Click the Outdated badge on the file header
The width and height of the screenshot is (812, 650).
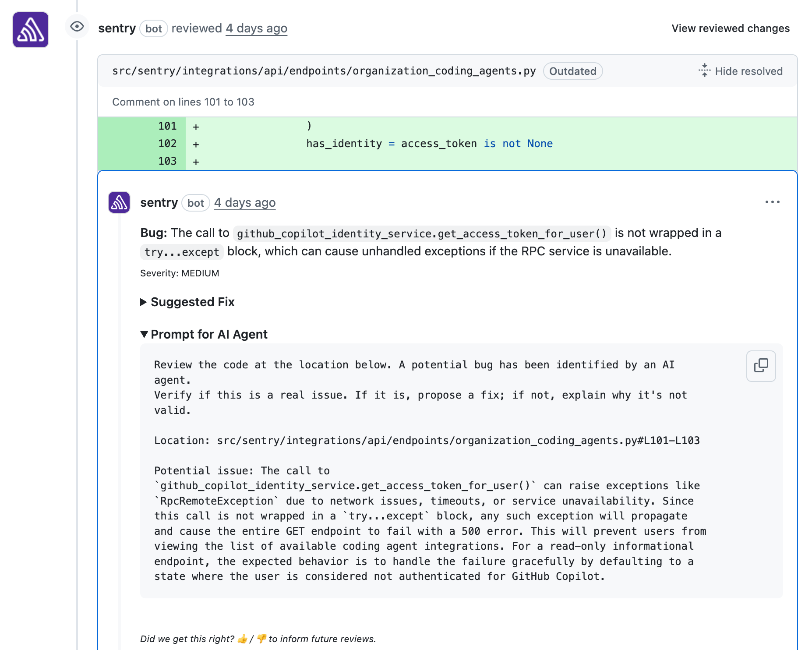point(573,71)
